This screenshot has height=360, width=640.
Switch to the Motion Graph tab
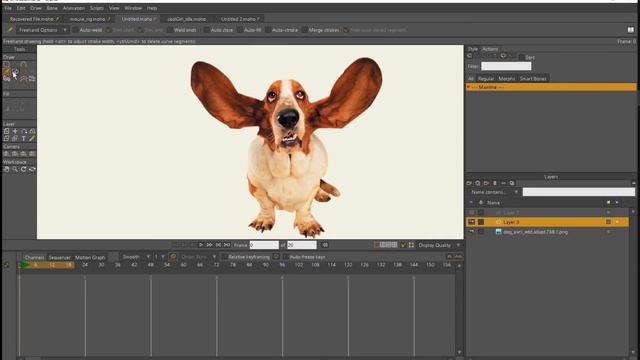[x=90, y=257]
